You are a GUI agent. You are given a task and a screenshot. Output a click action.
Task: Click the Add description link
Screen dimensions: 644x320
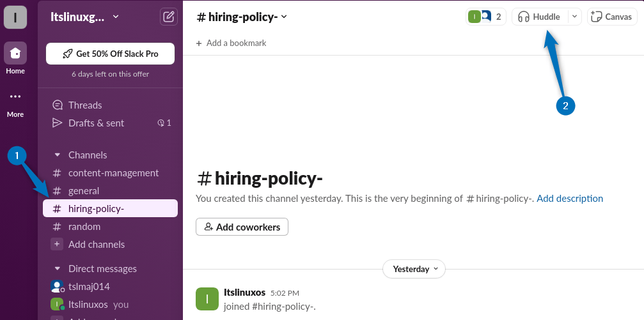click(x=569, y=199)
